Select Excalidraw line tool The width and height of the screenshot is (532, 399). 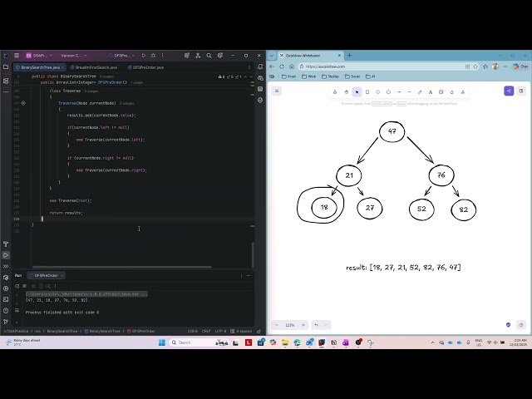tap(410, 92)
